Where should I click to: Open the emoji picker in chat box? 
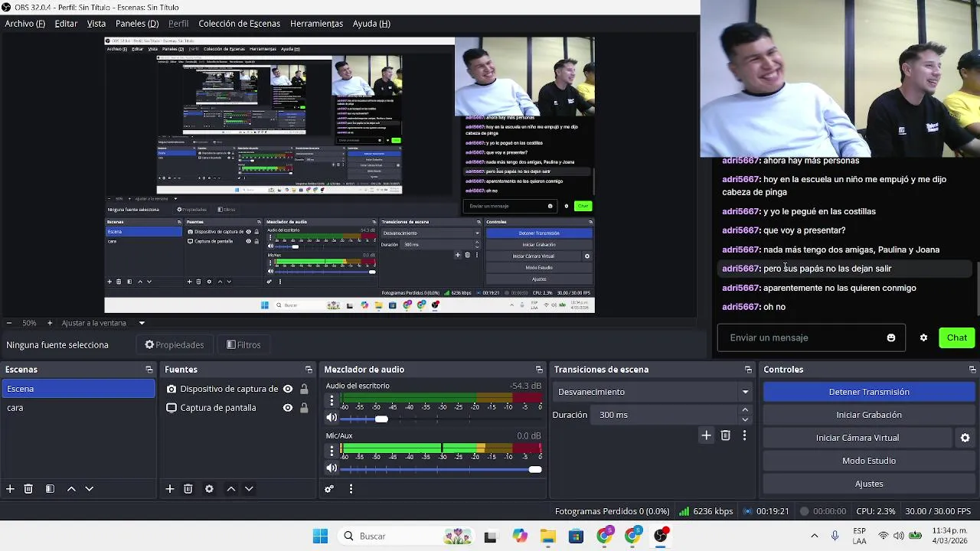(891, 337)
